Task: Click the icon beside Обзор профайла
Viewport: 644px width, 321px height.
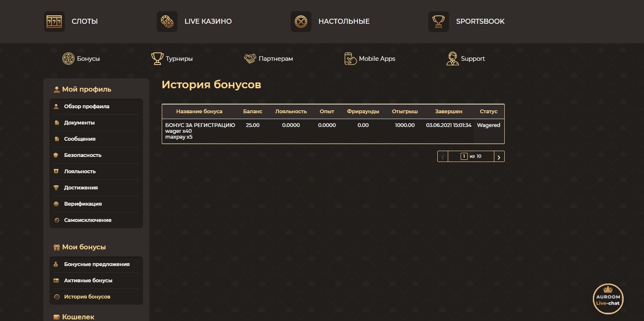Action: pos(56,107)
